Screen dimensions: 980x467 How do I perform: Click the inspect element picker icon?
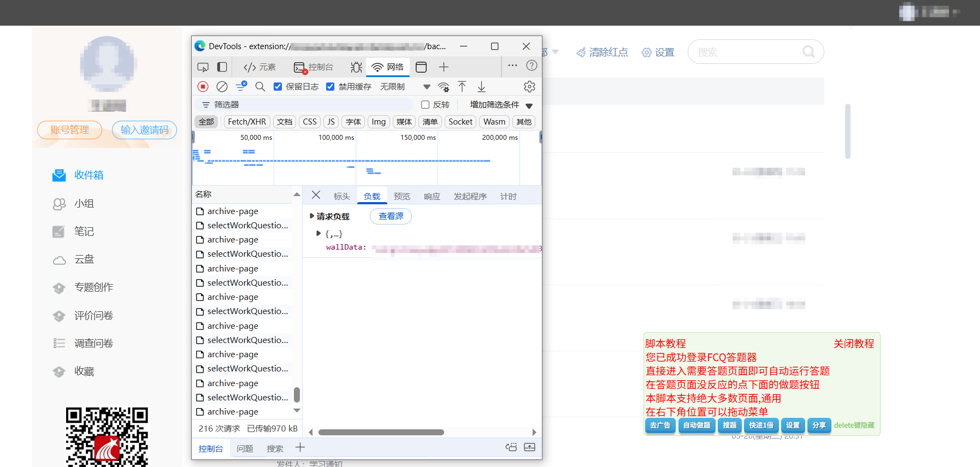[203, 67]
